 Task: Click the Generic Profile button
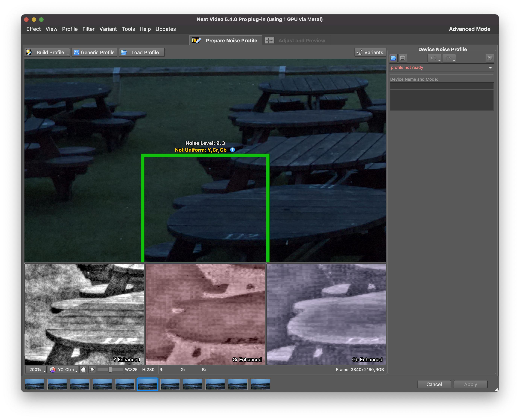point(94,52)
